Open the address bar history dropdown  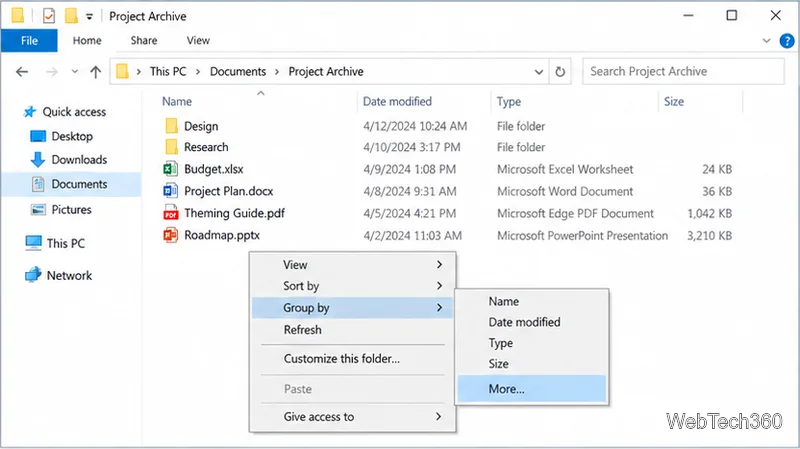pyautogui.click(x=539, y=72)
